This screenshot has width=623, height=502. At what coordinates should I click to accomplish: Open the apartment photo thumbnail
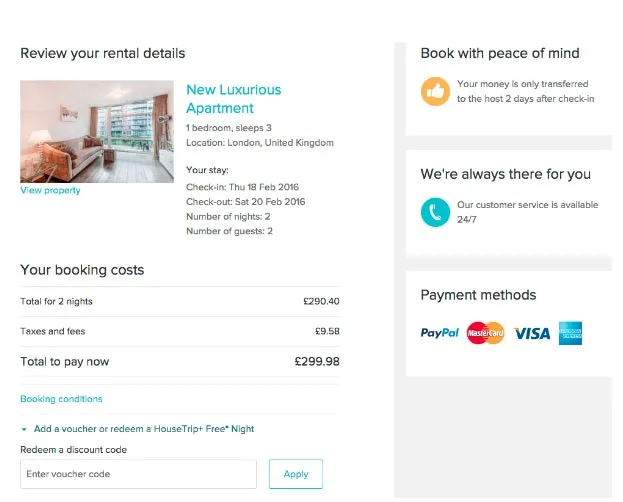click(x=97, y=131)
